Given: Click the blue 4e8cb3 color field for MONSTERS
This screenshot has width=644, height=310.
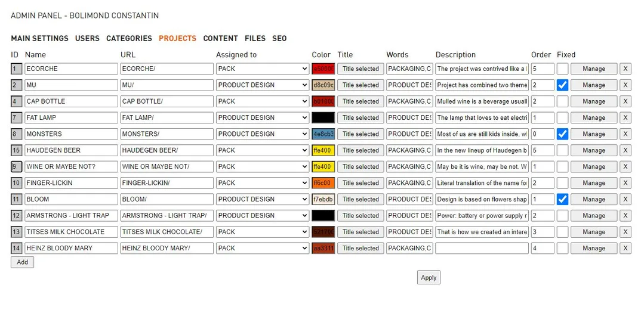Looking at the screenshot, I should click(323, 134).
